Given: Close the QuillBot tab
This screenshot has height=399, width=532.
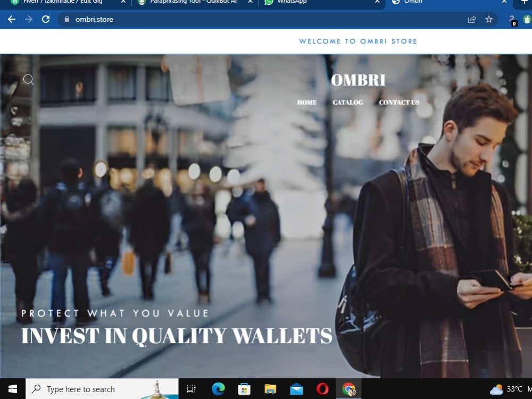Looking at the screenshot, I should pyautogui.click(x=250, y=2).
